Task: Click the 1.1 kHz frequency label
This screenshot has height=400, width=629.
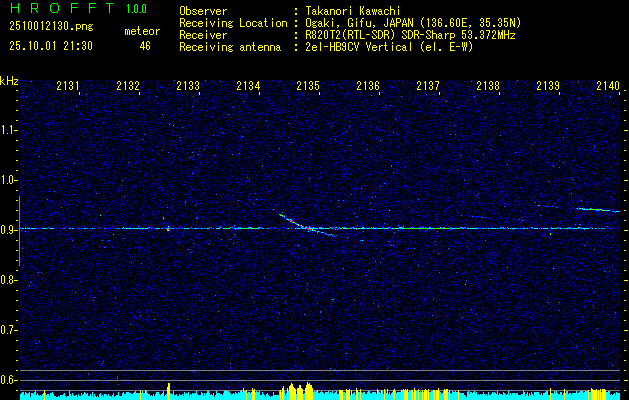Action: [8, 130]
